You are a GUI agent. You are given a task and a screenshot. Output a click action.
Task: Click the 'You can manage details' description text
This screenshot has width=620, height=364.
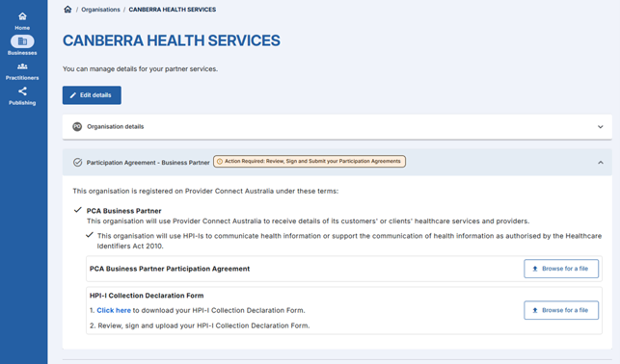point(140,68)
